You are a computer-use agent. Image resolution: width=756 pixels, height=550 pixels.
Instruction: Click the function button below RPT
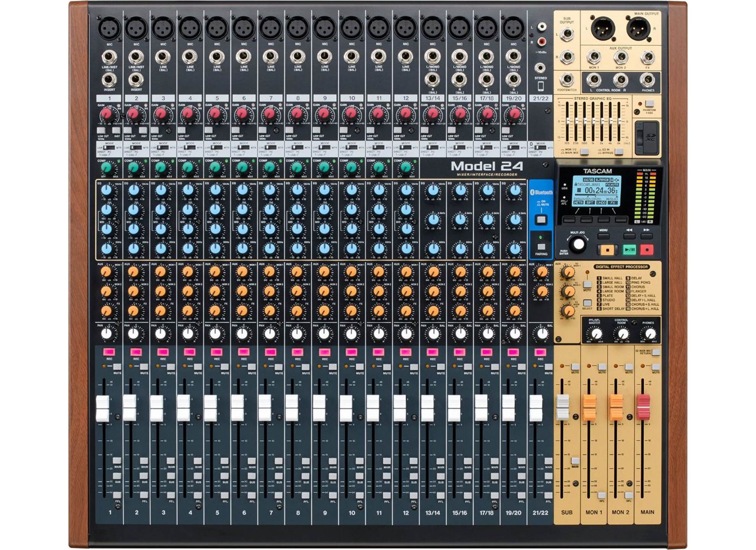coord(586,220)
